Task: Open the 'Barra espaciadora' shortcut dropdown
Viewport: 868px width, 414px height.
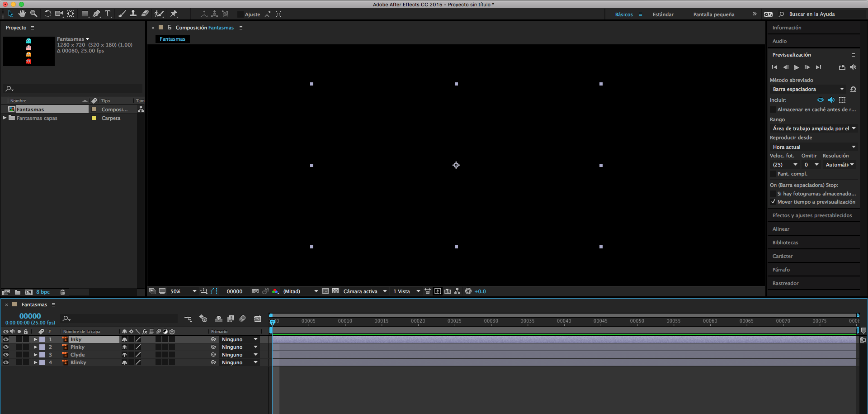Action: click(x=808, y=89)
